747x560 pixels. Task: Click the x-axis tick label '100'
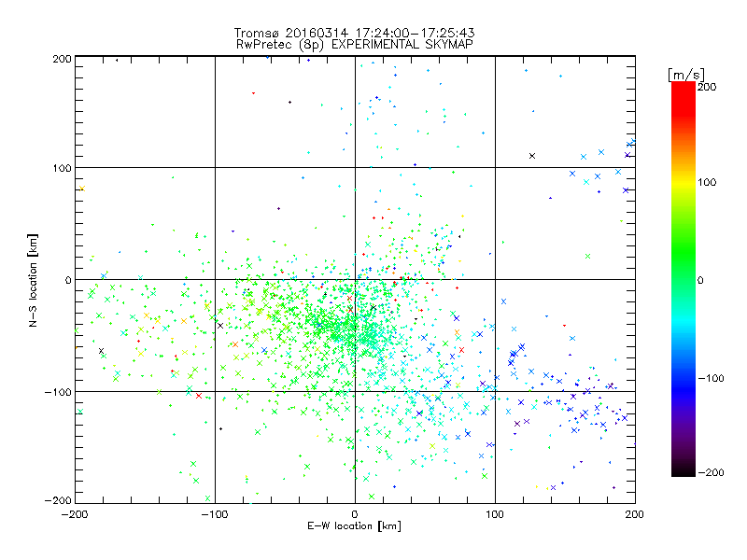coord(495,514)
